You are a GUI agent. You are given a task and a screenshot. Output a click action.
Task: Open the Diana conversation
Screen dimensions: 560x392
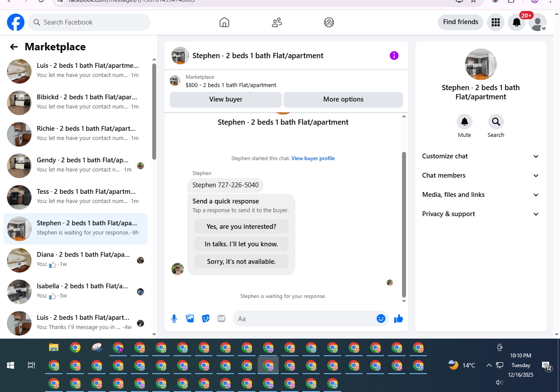point(75,260)
